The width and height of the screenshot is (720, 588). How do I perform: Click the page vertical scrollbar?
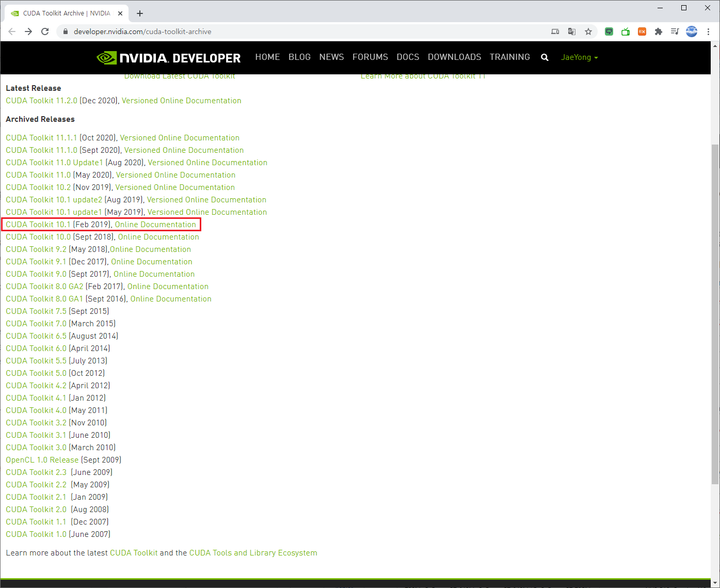(x=715, y=315)
